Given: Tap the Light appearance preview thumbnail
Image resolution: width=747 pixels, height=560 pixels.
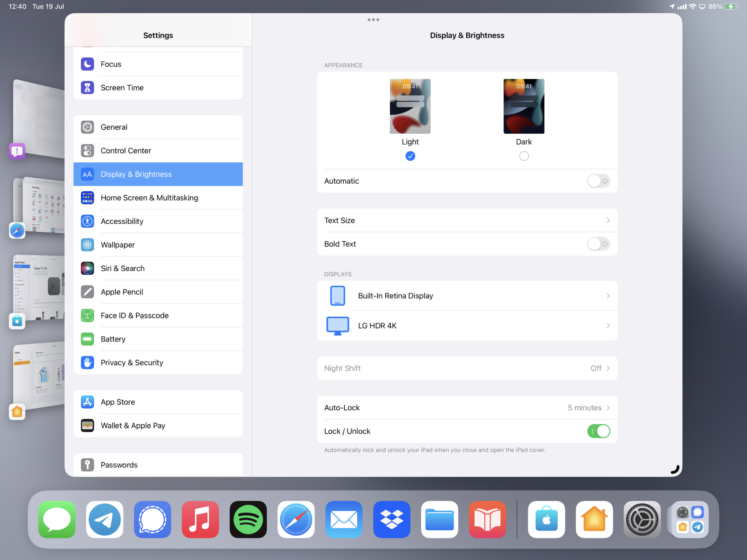Looking at the screenshot, I should point(410,106).
